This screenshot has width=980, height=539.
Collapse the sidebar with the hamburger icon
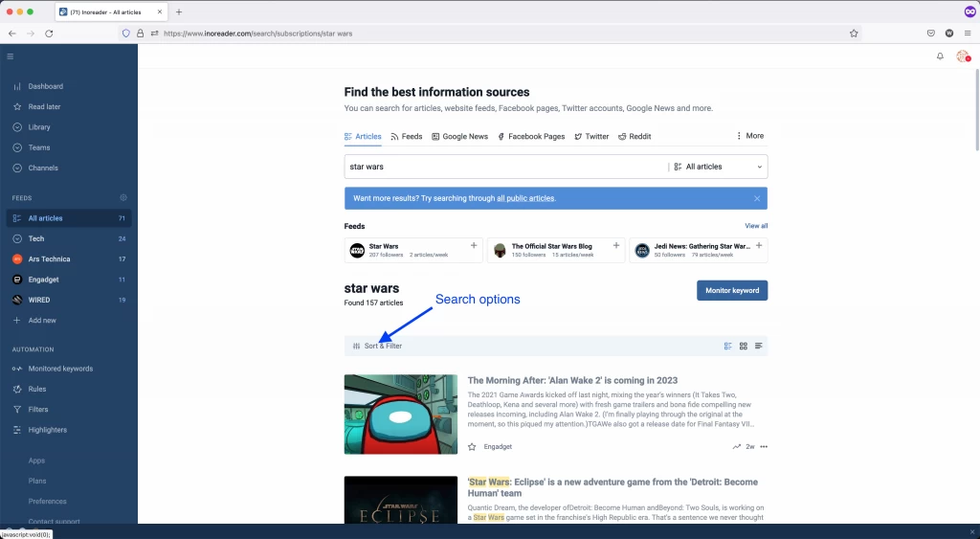pos(10,56)
